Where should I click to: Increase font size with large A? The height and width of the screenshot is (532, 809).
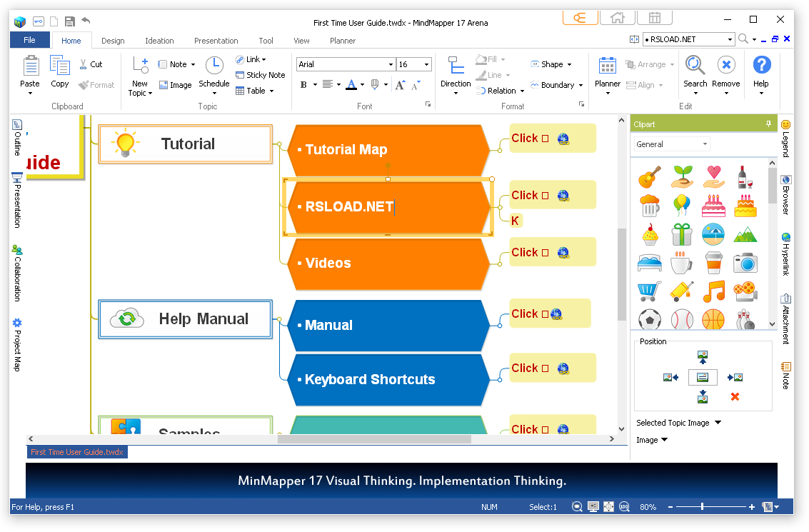[x=401, y=85]
